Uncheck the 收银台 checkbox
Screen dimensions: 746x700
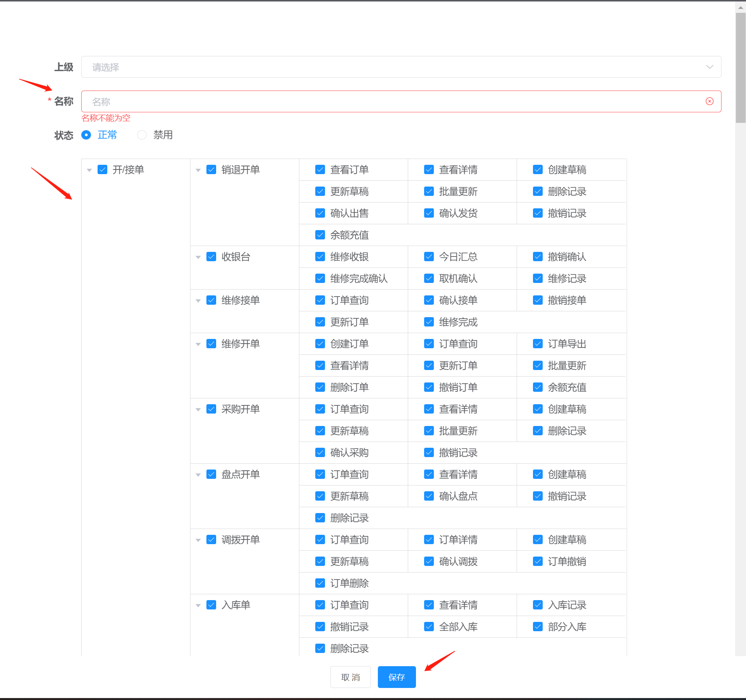pyautogui.click(x=211, y=257)
